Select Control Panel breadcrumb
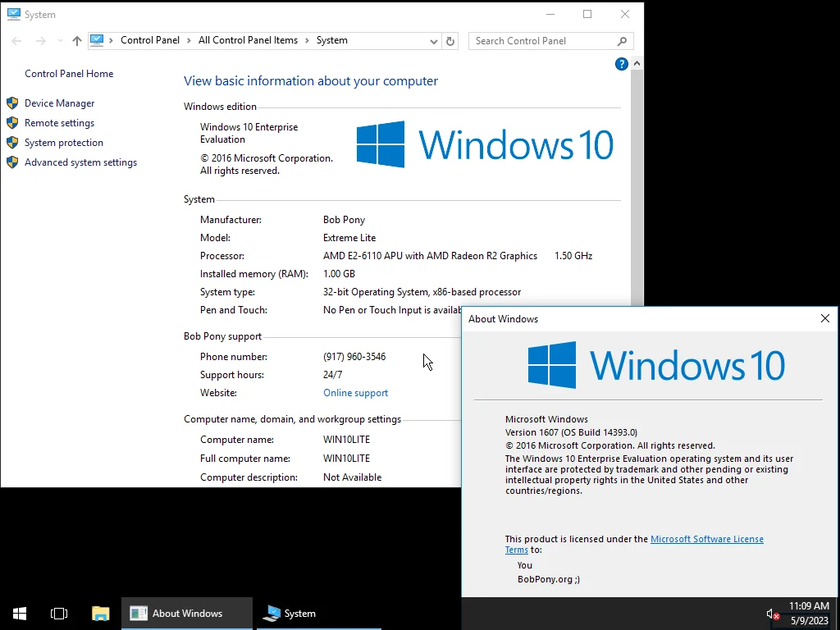The image size is (840, 630). pyautogui.click(x=150, y=41)
